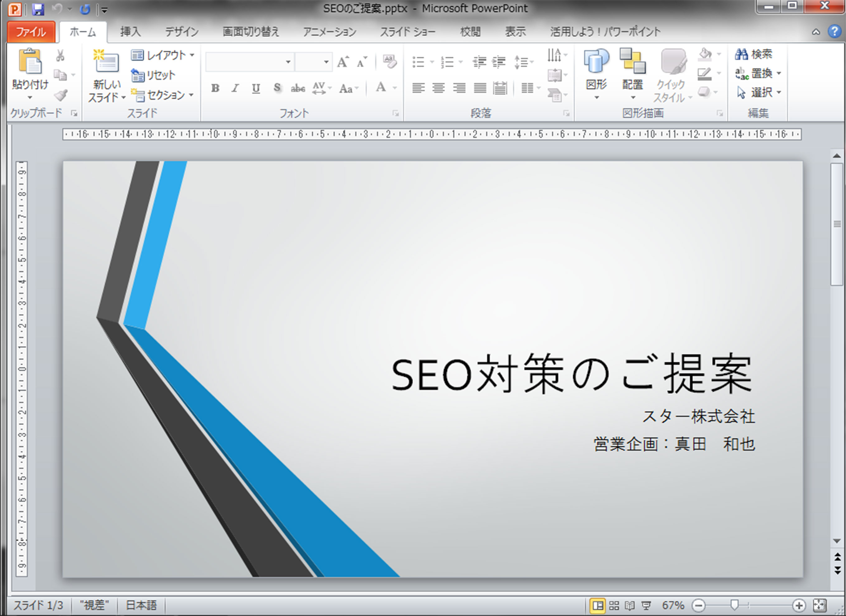
Task: Open Line Spacing dropdown
Action: (x=524, y=62)
